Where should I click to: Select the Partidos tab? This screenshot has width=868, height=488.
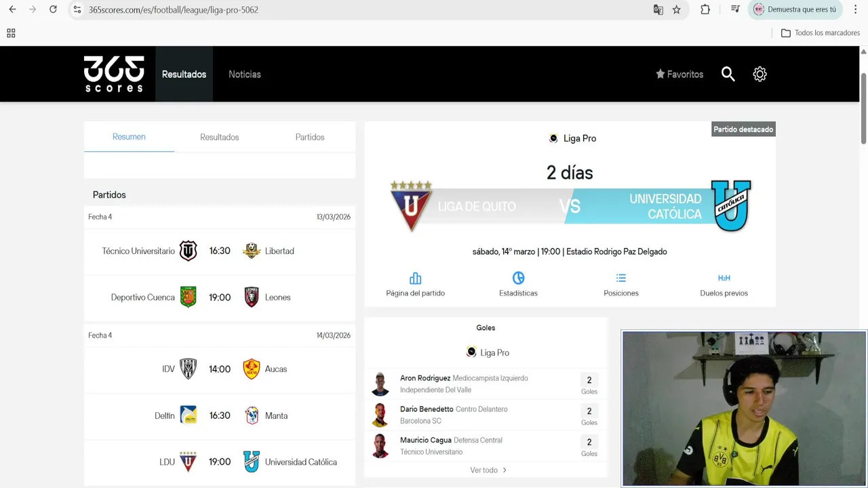coord(310,137)
